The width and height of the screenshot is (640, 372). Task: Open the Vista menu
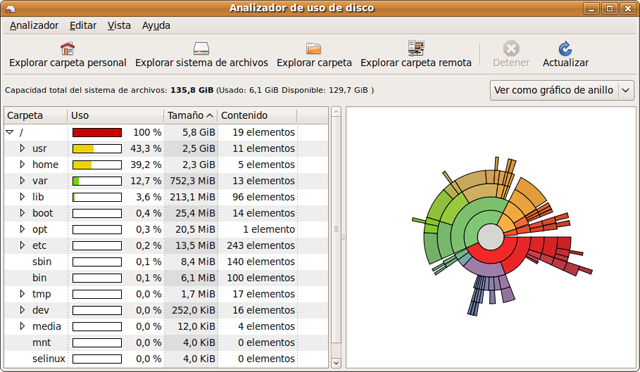(119, 25)
